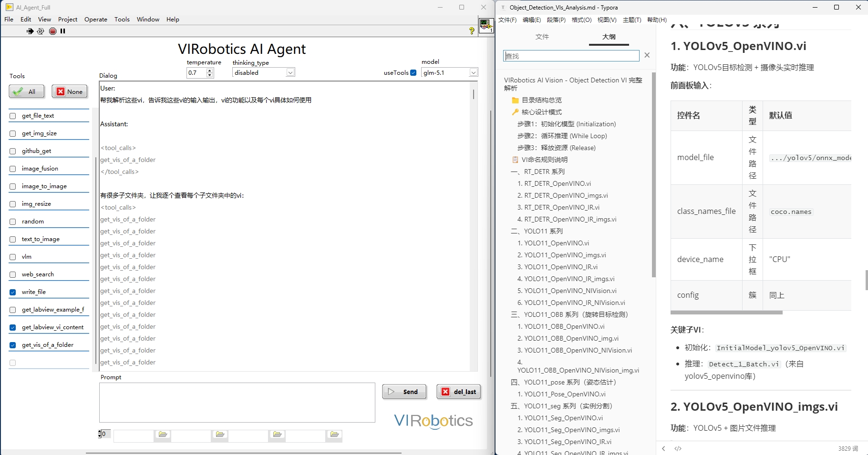Screen dimensions: 868x455
Task: Switch to the 文件 tab in Typora sidebar
Action: coord(542,37)
